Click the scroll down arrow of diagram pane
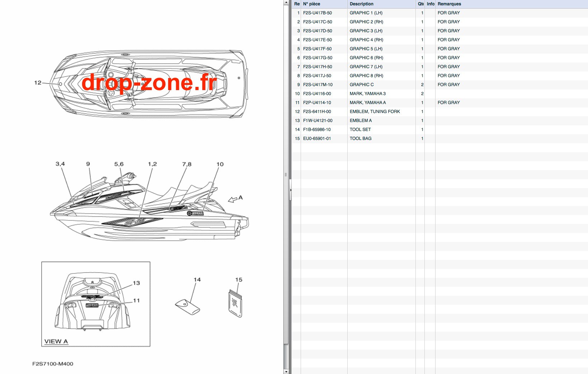This screenshot has height=374, width=588. [286, 371]
